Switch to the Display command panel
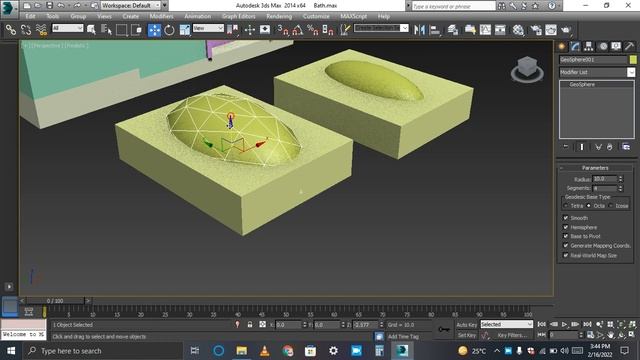This screenshot has height=360, width=640. [x=616, y=47]
